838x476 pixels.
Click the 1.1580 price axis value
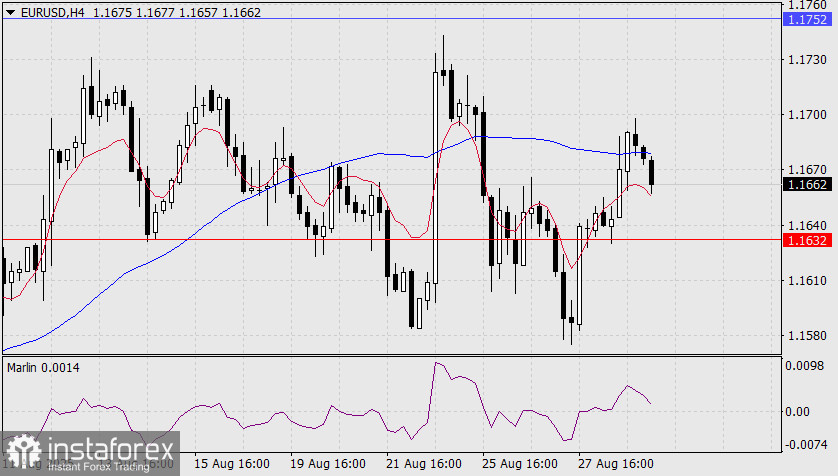point(808,336)
